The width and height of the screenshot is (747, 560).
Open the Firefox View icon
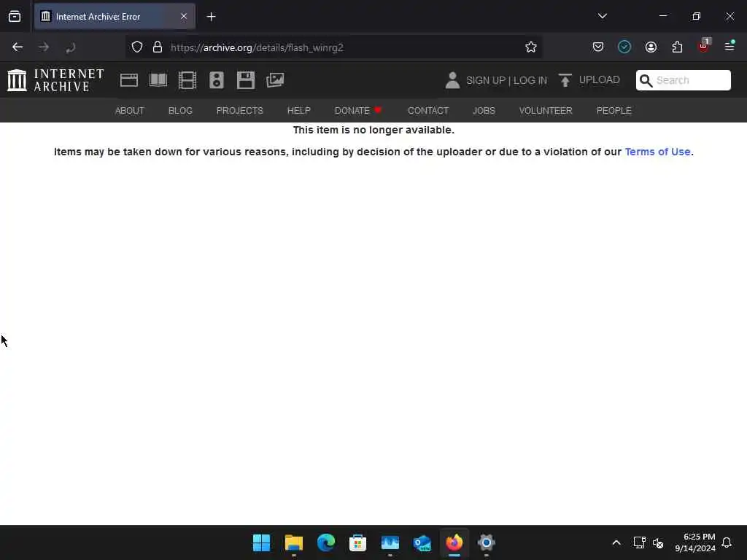click(15, 17)
